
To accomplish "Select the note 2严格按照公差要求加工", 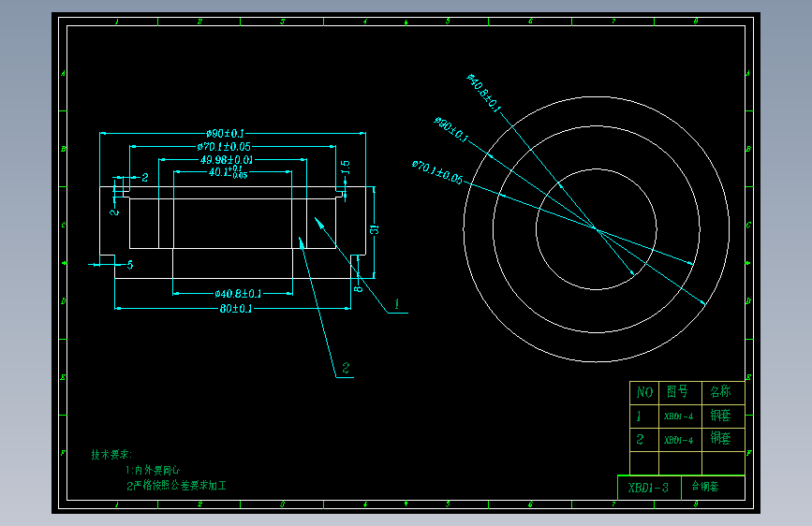I will pyautogui.click(x=177, y=486).
